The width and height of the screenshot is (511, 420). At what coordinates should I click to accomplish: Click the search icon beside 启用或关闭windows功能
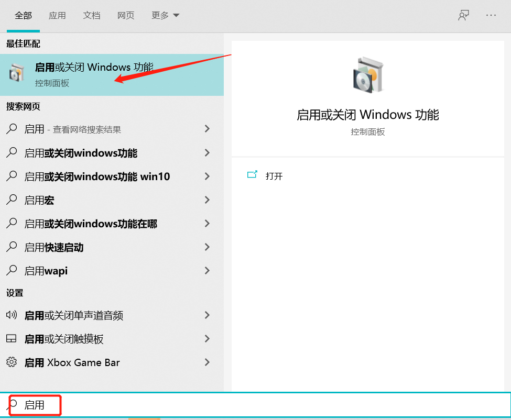tap(12, 152)
